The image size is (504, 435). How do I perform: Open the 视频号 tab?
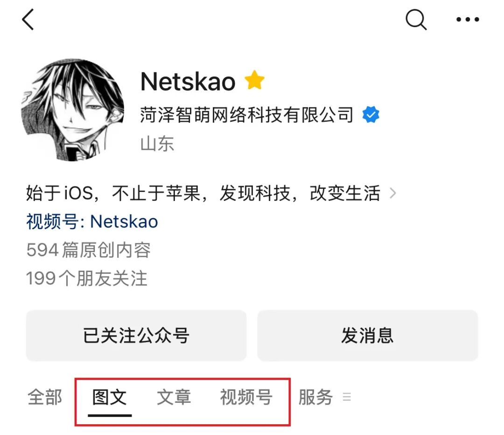pyautogui.click(x=246, y=397)
